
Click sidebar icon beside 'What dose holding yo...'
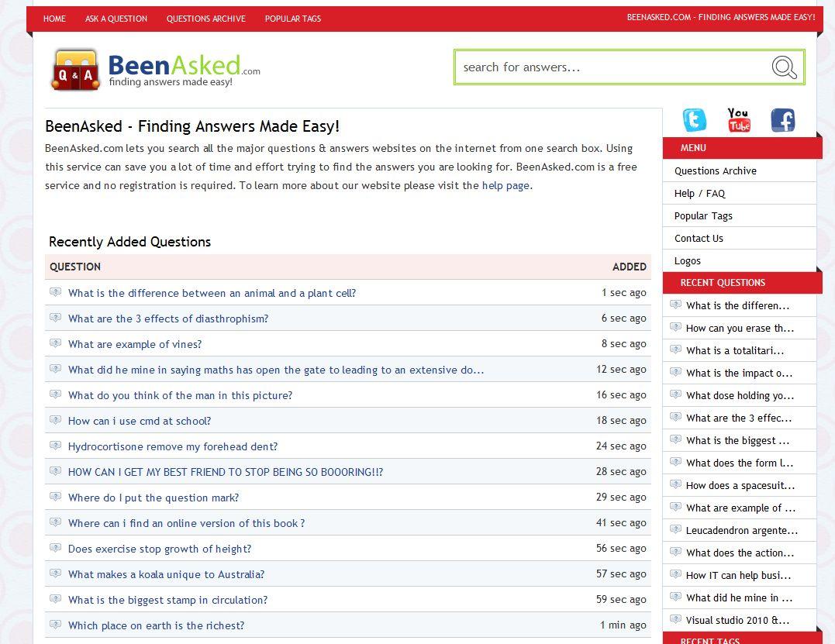675,394
